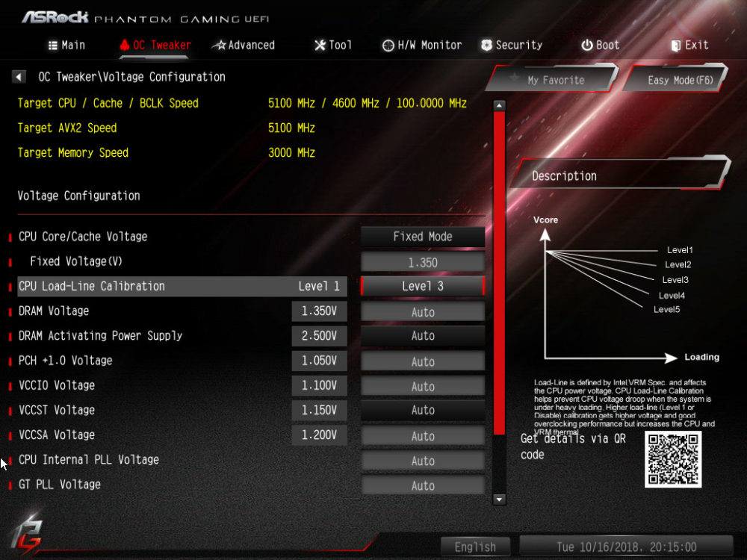Open the Tool tab

click(x=333, y=46)
